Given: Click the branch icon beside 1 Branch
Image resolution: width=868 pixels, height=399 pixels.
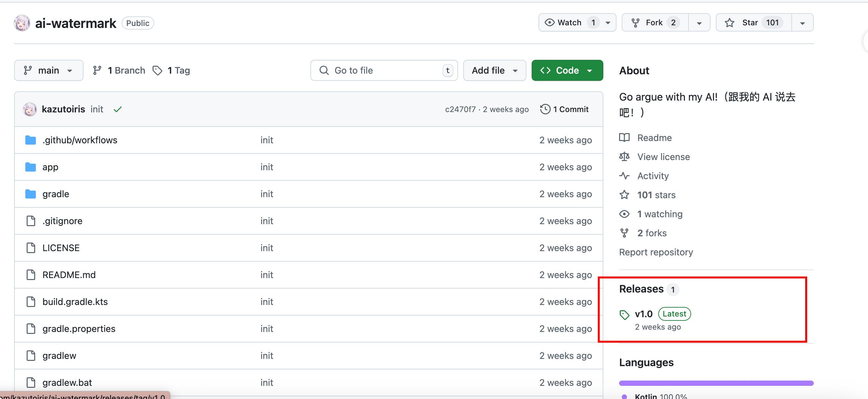Looking at the screenshot, I should (x=97, y=70).
